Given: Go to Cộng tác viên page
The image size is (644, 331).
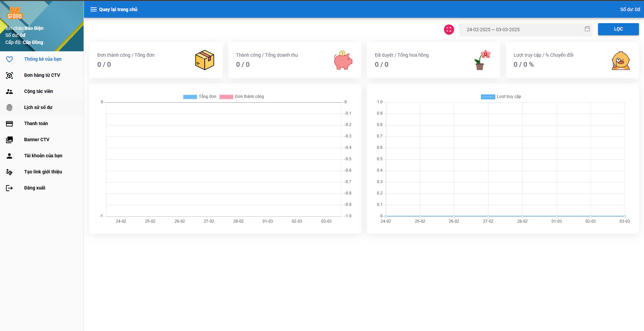Looking at the screenshot, I should click(x=38, y=91).
